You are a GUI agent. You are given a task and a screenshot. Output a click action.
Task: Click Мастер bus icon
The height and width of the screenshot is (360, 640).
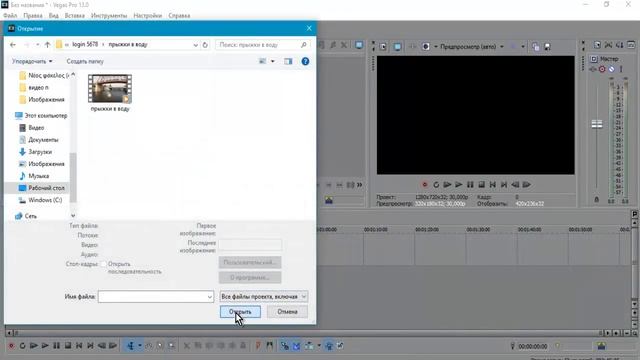[x=594, y=59]
